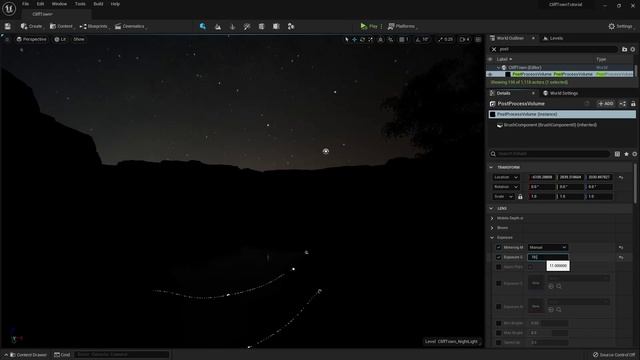Image resolution: width=640 pixels, height=360 pixels.
Task: Switch to Foliage mode icon
Action: [x=233, y=27]
